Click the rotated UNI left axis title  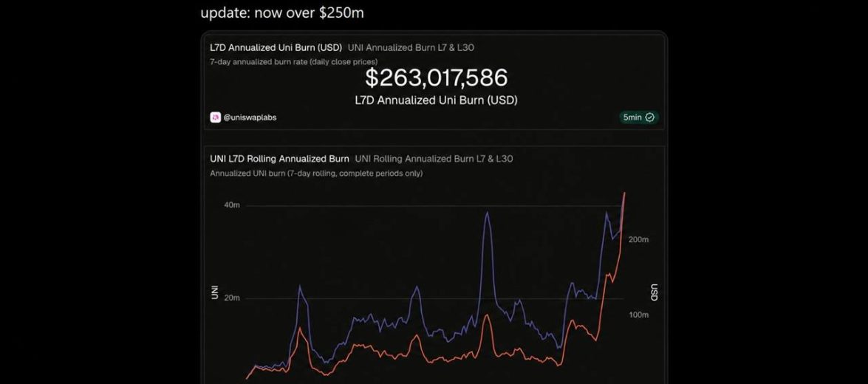coord(215,293)
